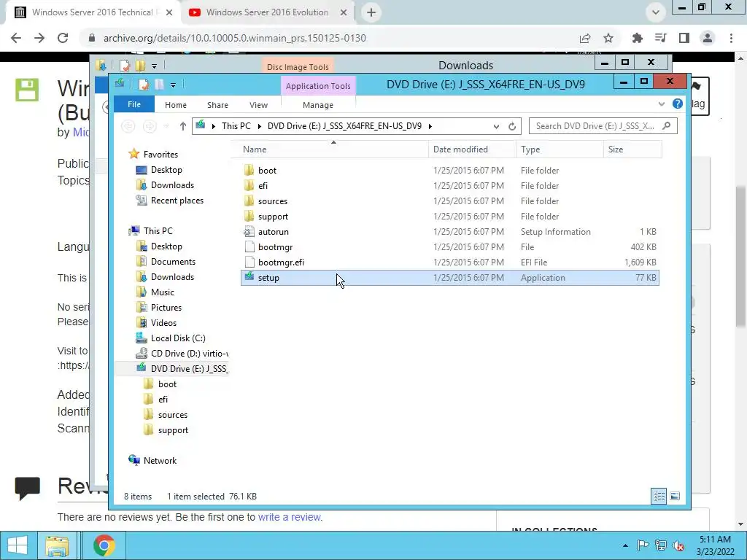Viewport: 747px width, 560px height.
Task: Open Explorer Help question mark icon
Action: click(x=678, y=104)
